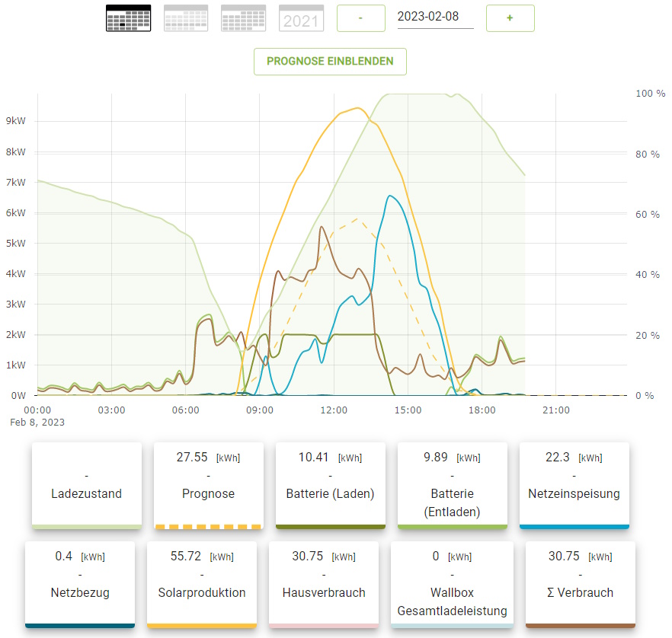This screenshot has height=638, width=672.
Task: Toggle the Batterie (Entladen) series card
Action: click(x=452, y=486)
